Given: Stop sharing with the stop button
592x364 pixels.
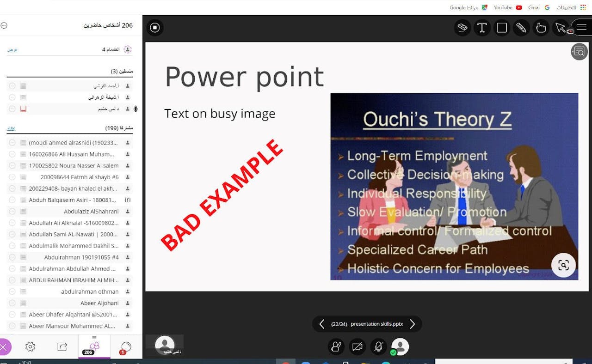Looking at the screenshot, I should [155, 28].
